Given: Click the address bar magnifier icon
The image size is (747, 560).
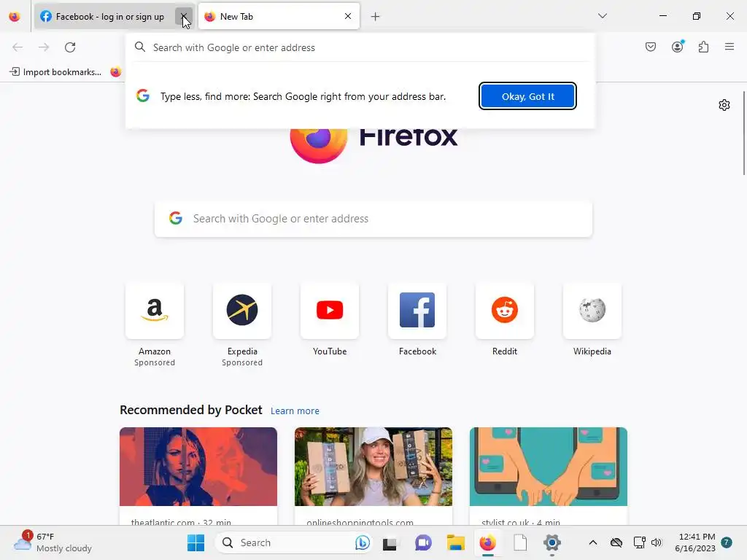Looking at the screenshot, I should 139,47.
